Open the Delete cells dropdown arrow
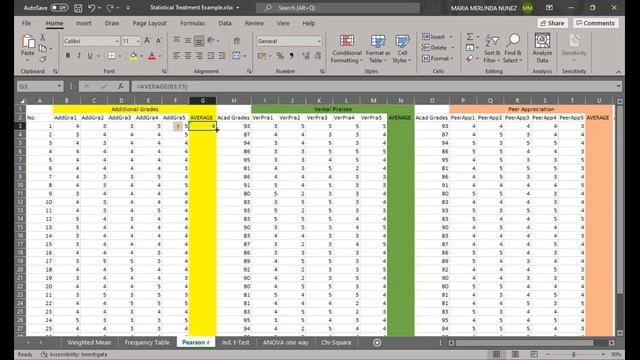The height and width of the screenshot is (360, 640). click(452, 48)
